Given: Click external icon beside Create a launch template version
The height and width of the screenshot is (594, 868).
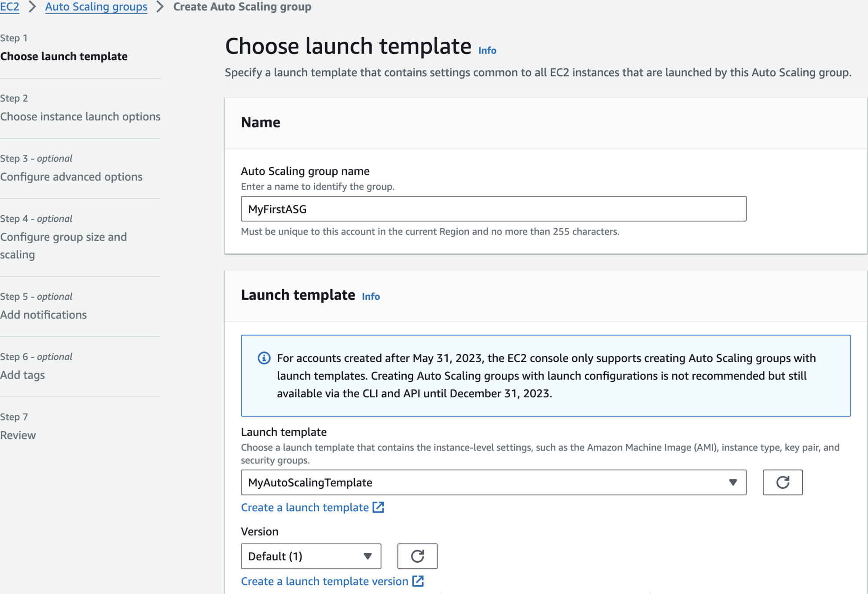Looking at the screenshot, I should 418,581.
